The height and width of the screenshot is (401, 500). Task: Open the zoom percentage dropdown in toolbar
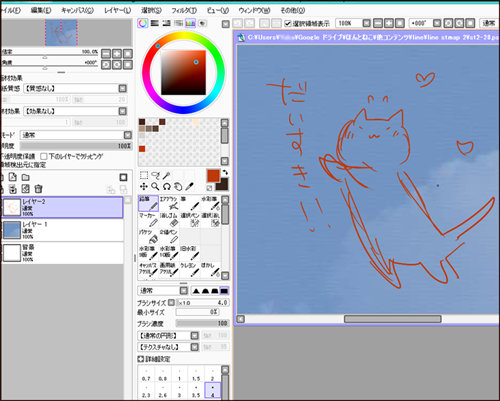click(x=366, y=23)
